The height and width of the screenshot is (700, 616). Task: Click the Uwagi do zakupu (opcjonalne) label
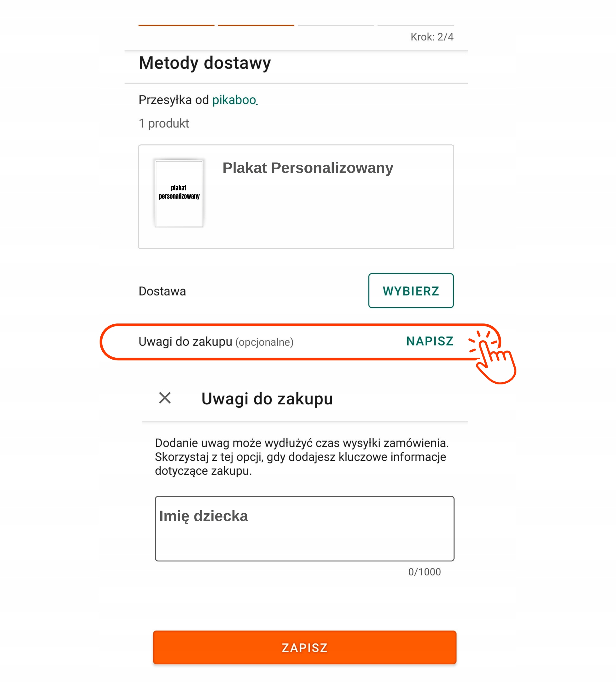(x=216, y=342)
